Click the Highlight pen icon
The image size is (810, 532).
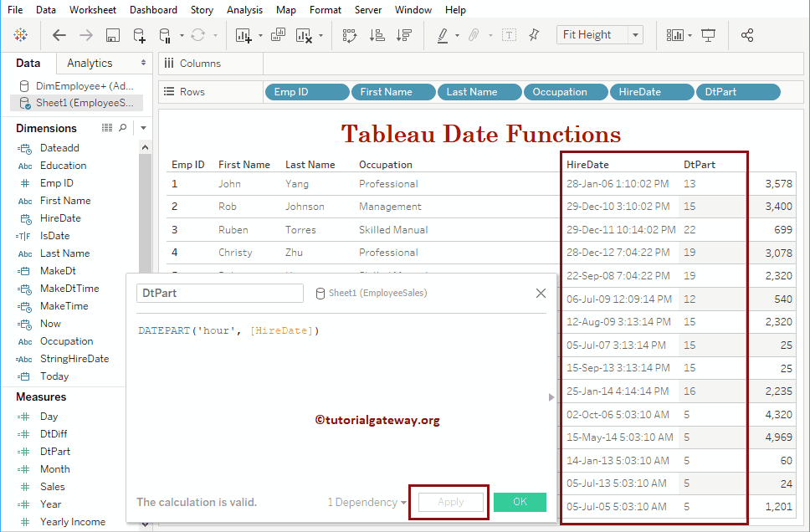click(441, 35)
